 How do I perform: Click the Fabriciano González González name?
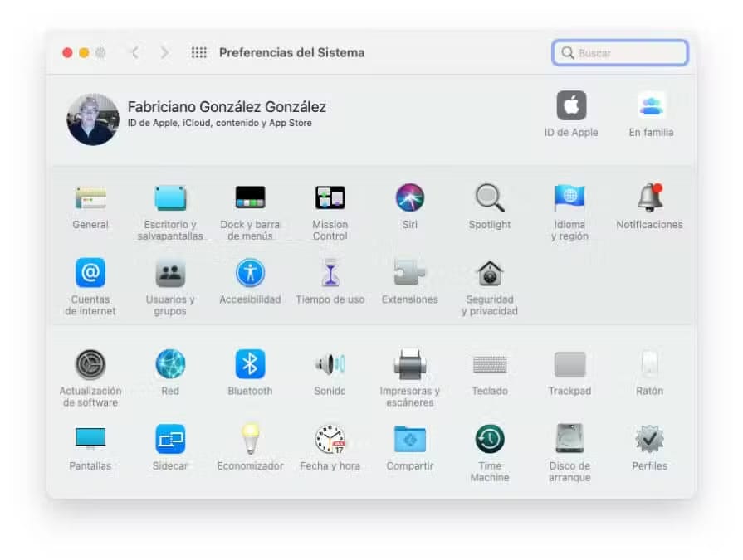227,107
